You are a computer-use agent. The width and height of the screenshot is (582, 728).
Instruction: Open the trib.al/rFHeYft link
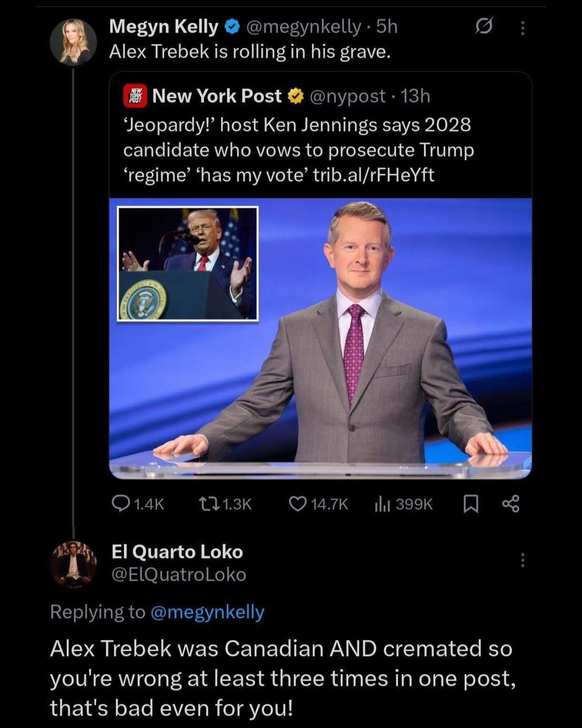pyautogui.click(x=373, y=175)
